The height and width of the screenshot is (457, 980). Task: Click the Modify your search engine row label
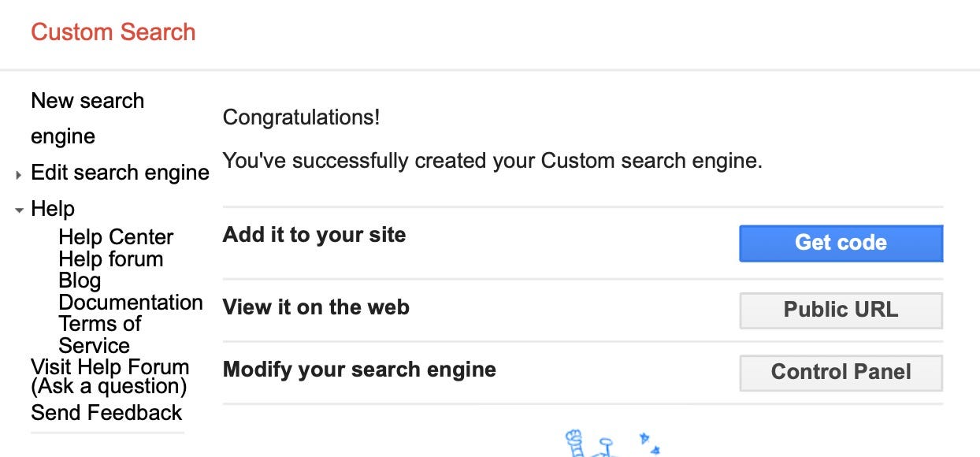[x=359, y=369]
